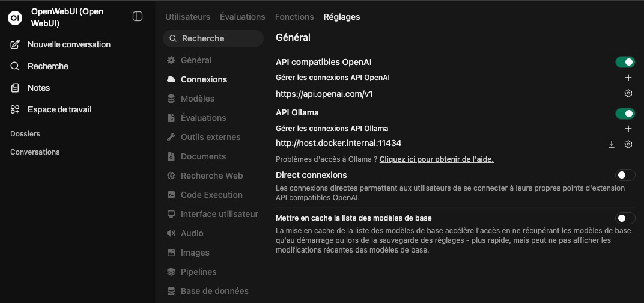
Task: Expand the Conversations section
Action: 35,152
